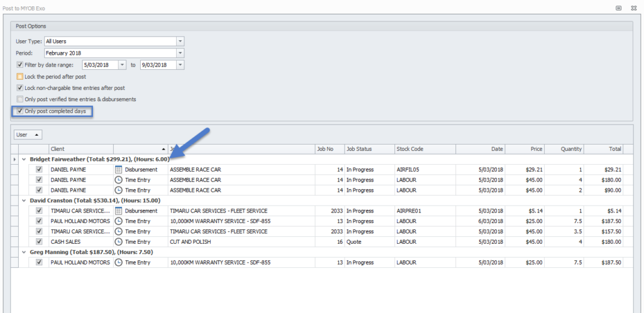
Task: Click the Period field showing February 2018
Action: [x=110, y=53]
